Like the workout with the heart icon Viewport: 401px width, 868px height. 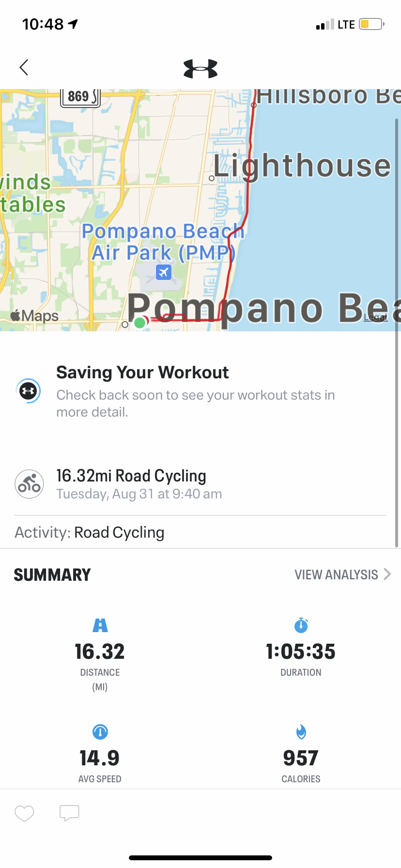coord(24,813)
